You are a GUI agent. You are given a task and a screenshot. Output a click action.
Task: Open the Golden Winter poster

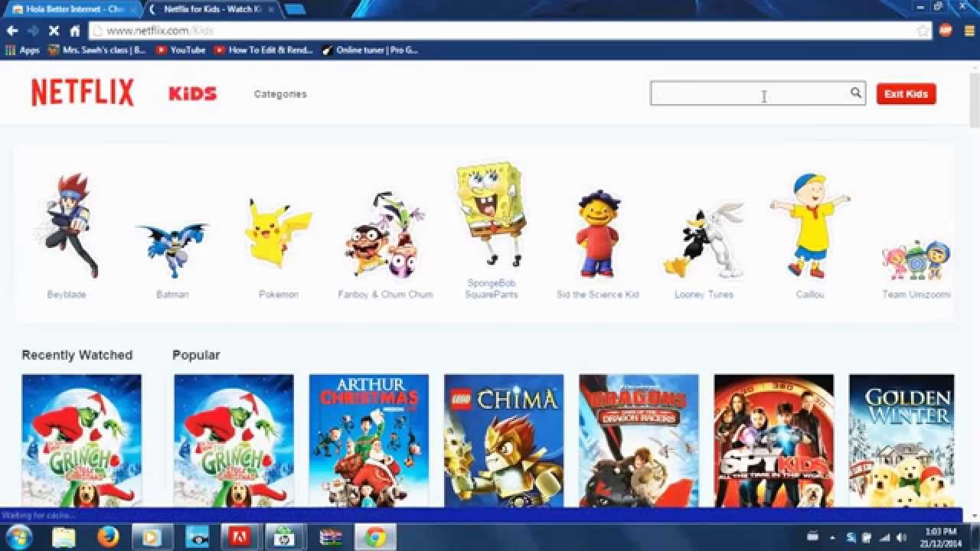(901, 440)
